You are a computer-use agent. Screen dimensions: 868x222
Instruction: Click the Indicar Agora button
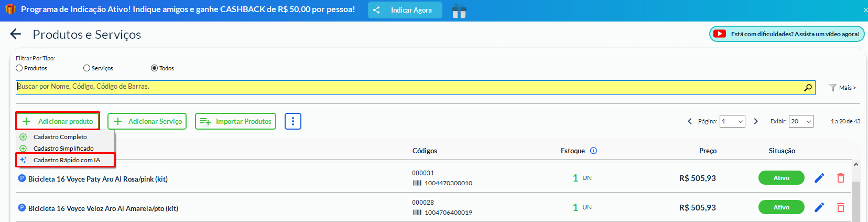(x=405, y=10)
